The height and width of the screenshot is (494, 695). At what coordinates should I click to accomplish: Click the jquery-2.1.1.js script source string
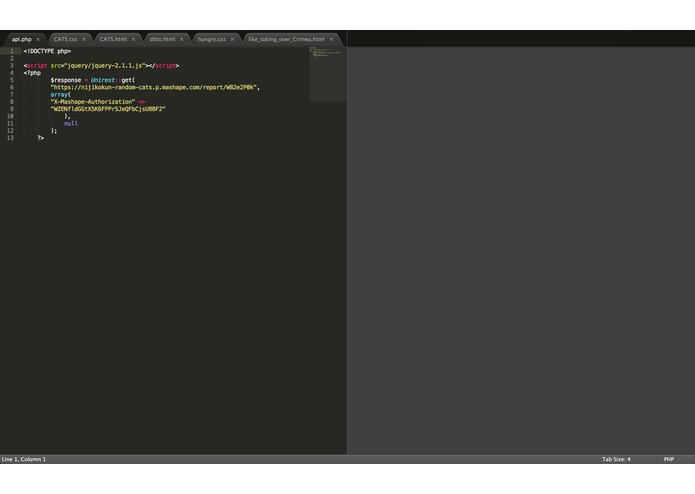click(x=105, y=66)
